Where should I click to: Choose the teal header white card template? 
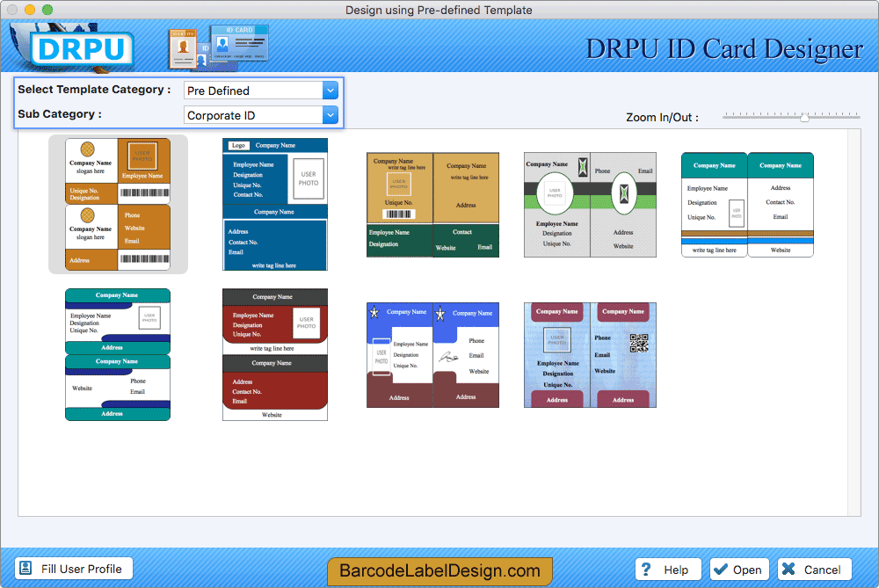click(747, 205)
